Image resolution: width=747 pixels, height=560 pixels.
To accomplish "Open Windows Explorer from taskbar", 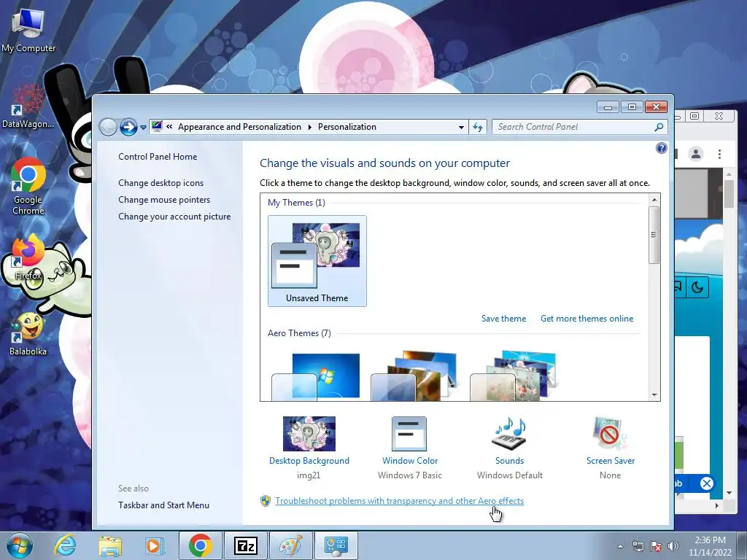I will tap(110, 545).
